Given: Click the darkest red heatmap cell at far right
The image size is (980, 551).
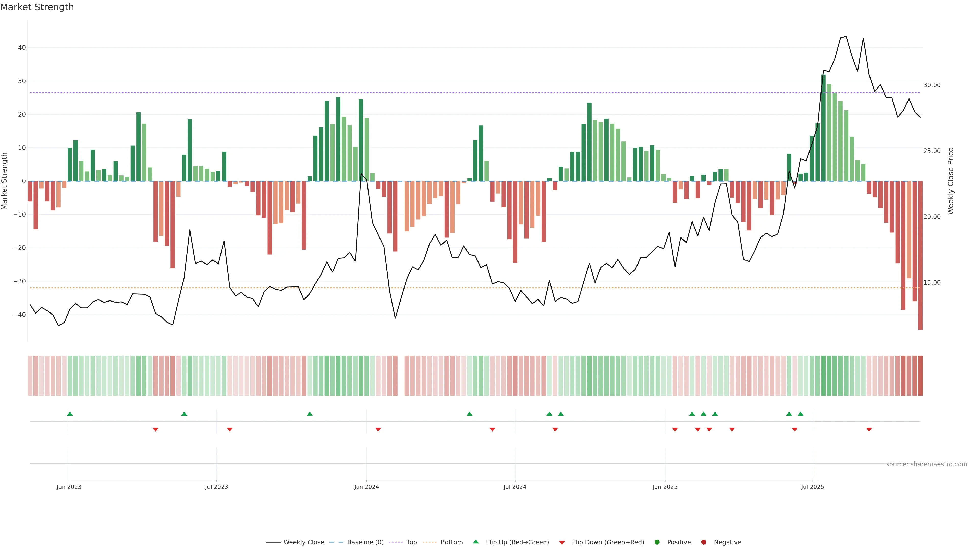Looking at the screenshot, I should tap(920, 376).
